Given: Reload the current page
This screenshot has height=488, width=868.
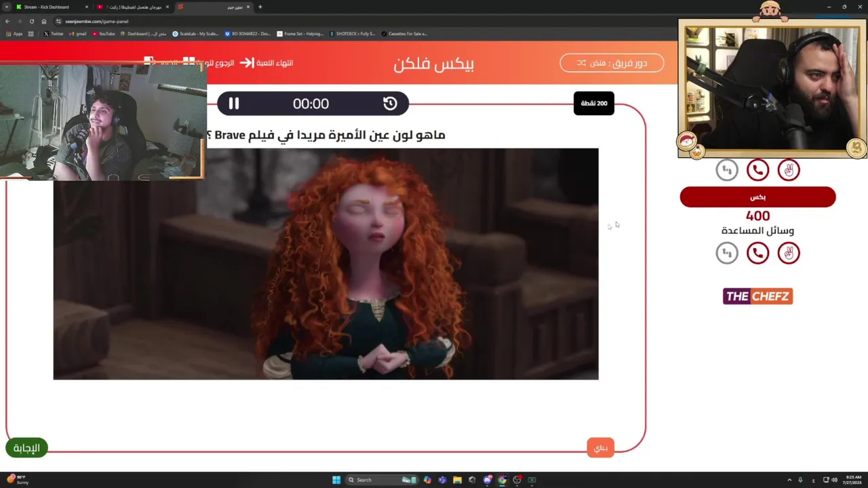Looking at the screenshot, I should 31,21.
